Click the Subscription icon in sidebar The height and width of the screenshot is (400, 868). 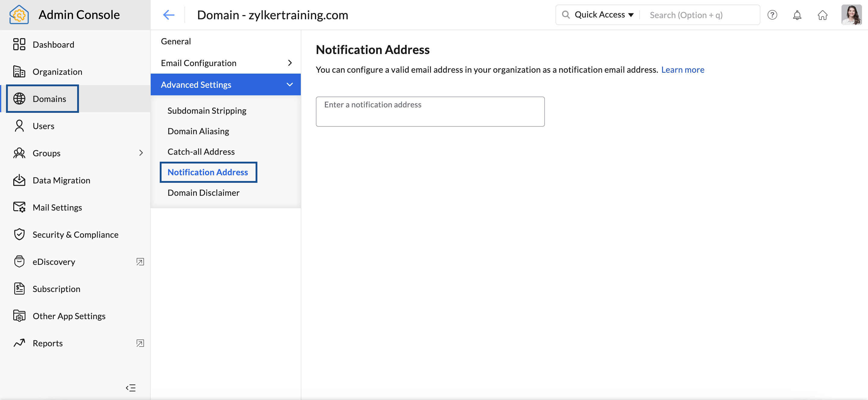tap(19, 289)
